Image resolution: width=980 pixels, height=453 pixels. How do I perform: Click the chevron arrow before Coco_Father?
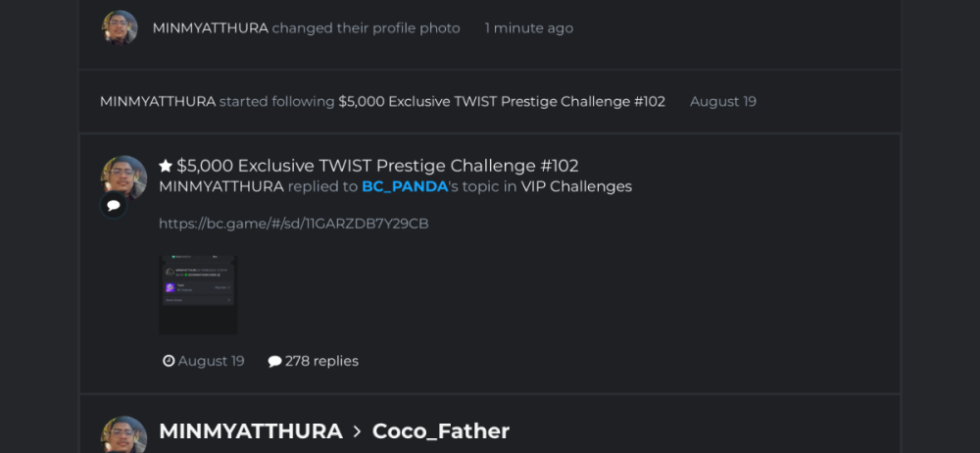358,431
